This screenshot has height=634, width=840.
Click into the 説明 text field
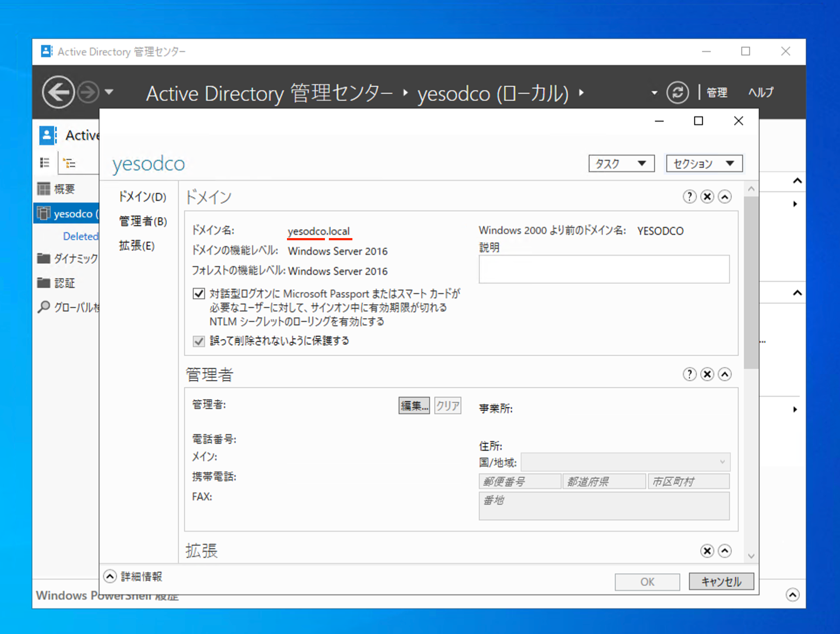pyautogui.click(x=604, y=269)
